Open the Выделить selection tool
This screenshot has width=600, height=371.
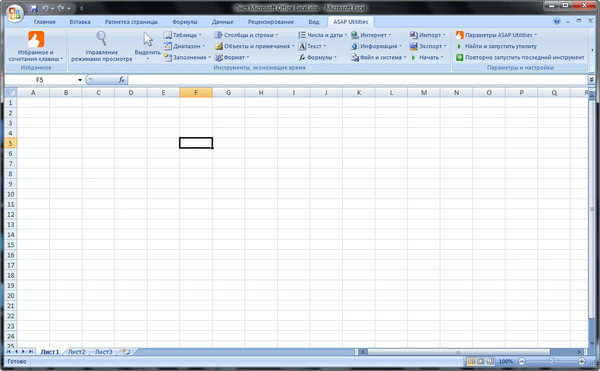(148, 46)
